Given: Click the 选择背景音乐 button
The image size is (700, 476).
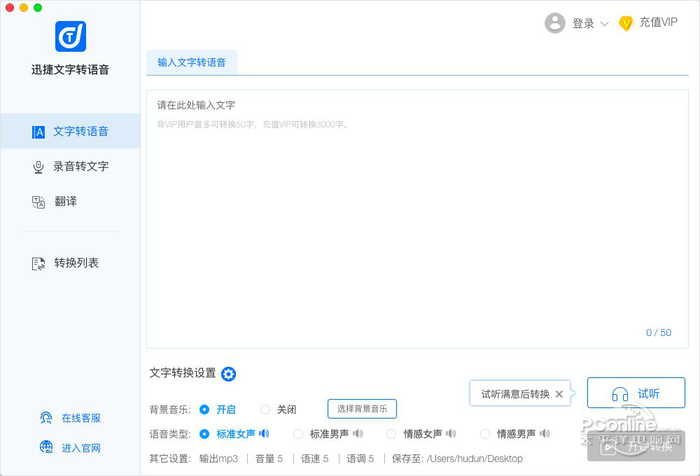Looking at the screenshot, I should [362, 409].
